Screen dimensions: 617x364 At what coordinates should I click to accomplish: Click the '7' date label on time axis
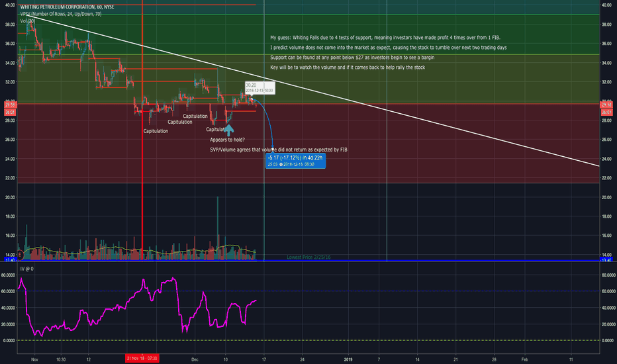(x=379, y=359)
